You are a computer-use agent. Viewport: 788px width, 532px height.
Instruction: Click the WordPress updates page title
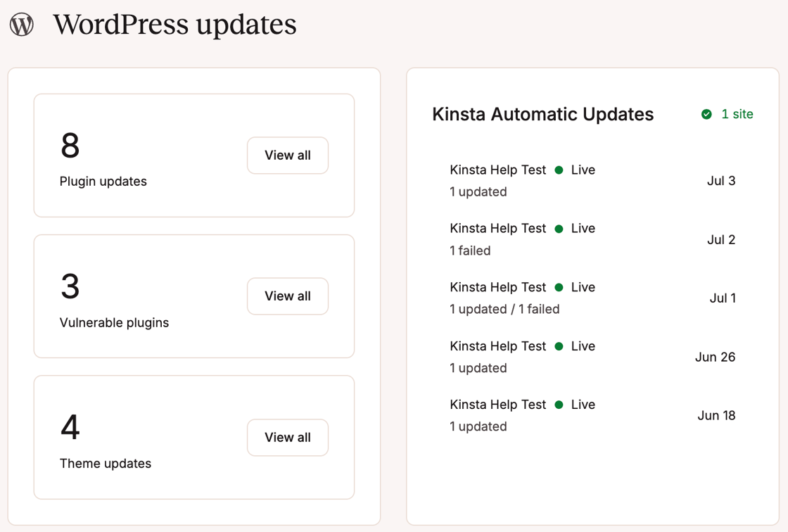pos(176,25)
